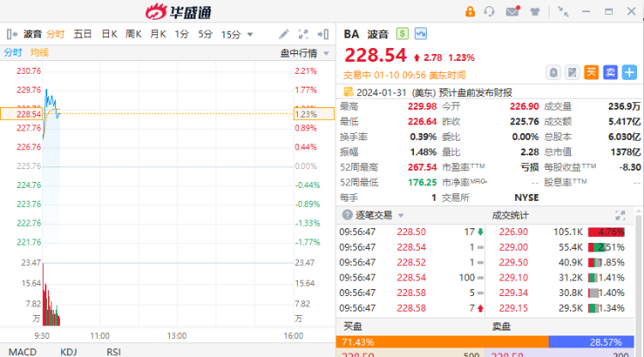Click the trade row with 100 shares

[410, 277]
